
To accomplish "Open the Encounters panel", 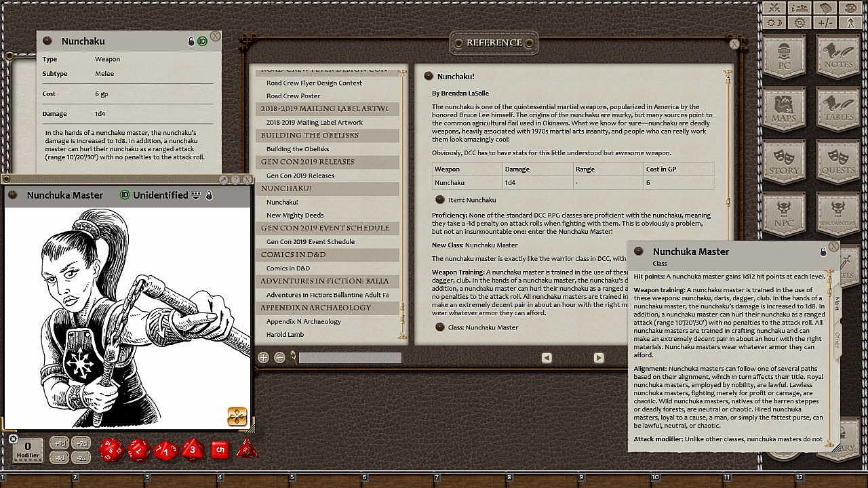I will (x=839, y=216).
